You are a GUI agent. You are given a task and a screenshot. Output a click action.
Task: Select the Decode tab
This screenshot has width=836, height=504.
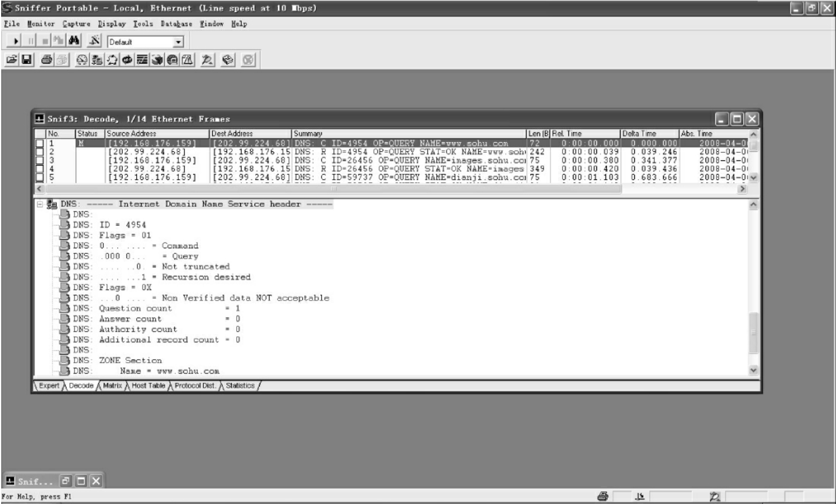click(x=80, y=386)
